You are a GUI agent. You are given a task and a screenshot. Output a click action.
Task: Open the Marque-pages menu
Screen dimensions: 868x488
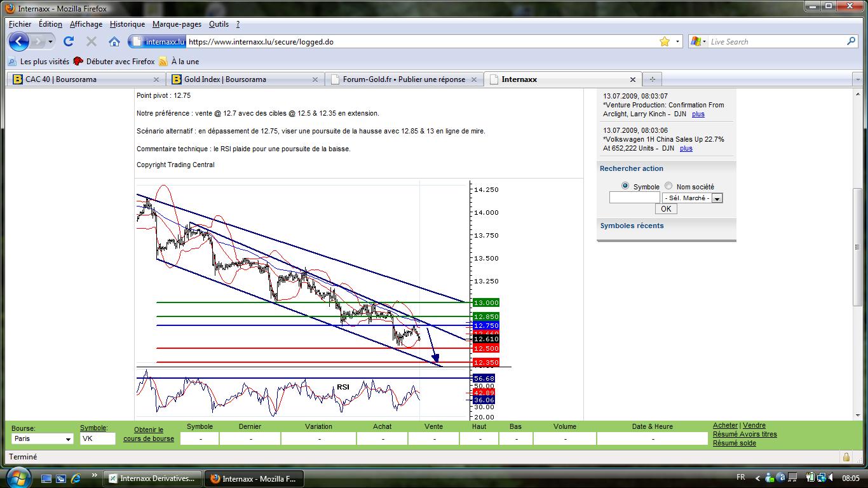coord(177,24)
